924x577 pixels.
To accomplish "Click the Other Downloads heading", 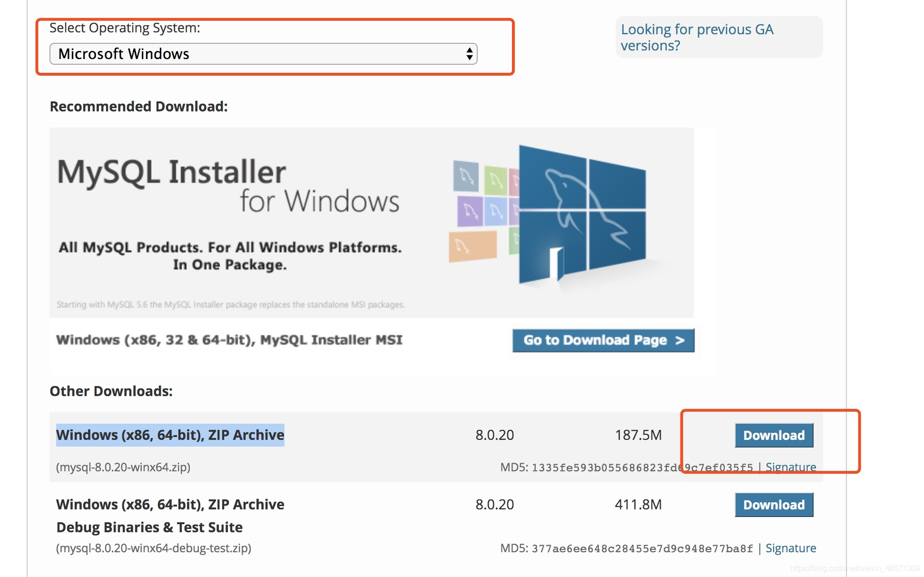I will click(111, 391).
